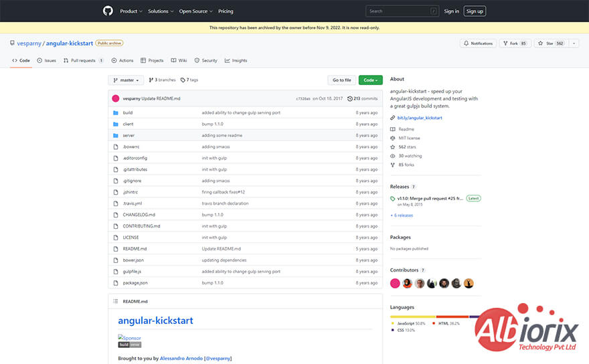Click the commits history clock icon
The image size is (589, 364).
[x=349, y=98]
